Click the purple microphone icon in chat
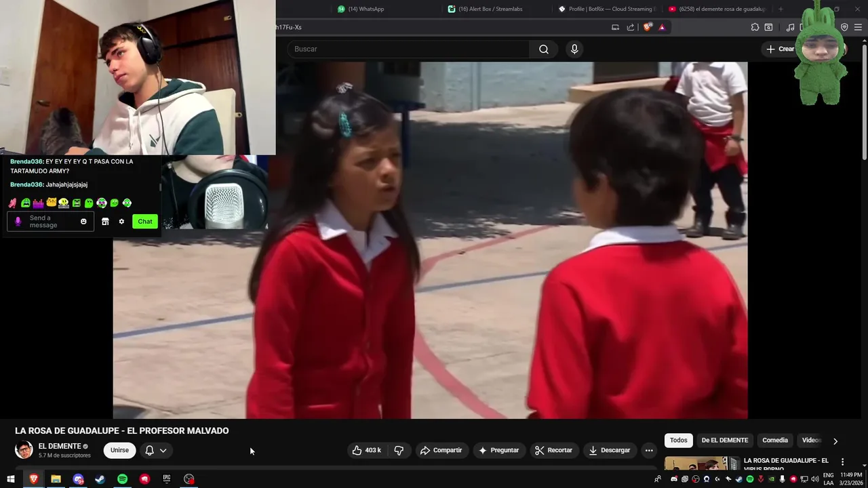Viewport: 868px width, 488px height. pyautogui.click(x=18, y=222)
